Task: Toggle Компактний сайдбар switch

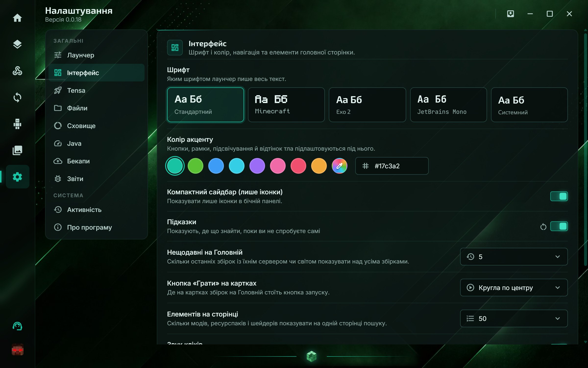Action: 559,196
